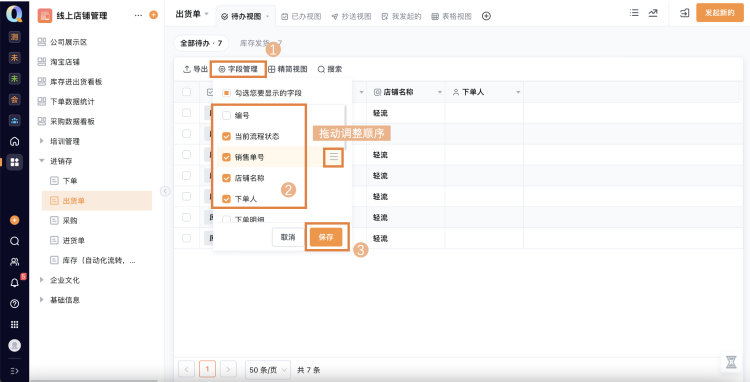Select the 全部待办 · 7 filter
Screen dimensions: 750x382
201,43
